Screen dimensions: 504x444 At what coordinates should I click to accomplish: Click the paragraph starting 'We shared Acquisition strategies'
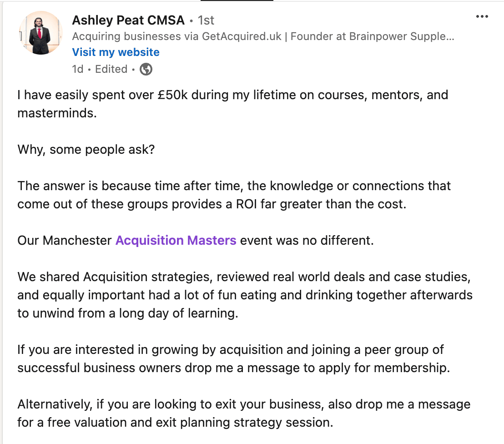point(245,295)
